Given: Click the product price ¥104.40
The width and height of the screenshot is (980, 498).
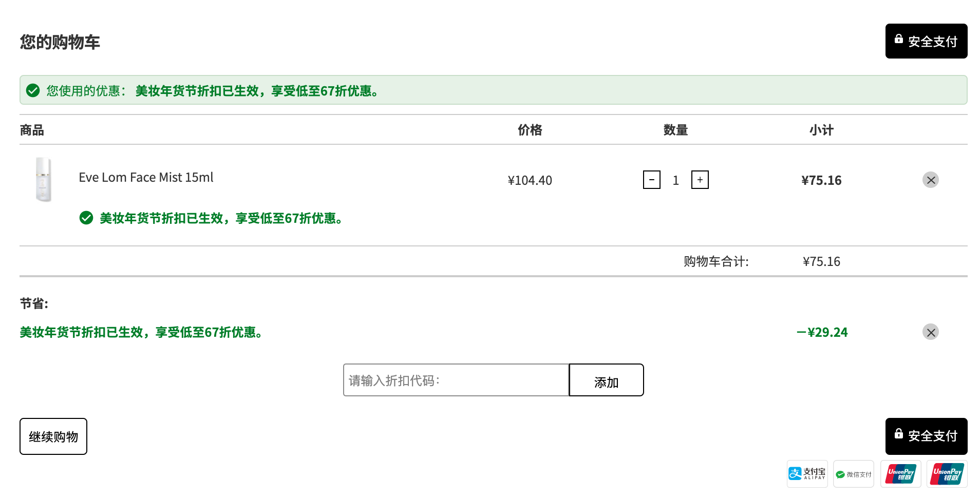Looking at the screenshot, I should (x=530, y=180).
